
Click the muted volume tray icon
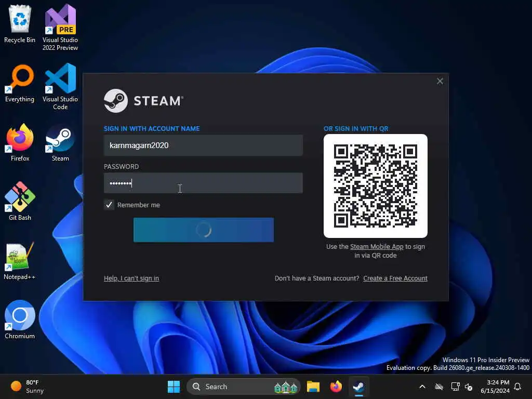(x=469, y=387)
